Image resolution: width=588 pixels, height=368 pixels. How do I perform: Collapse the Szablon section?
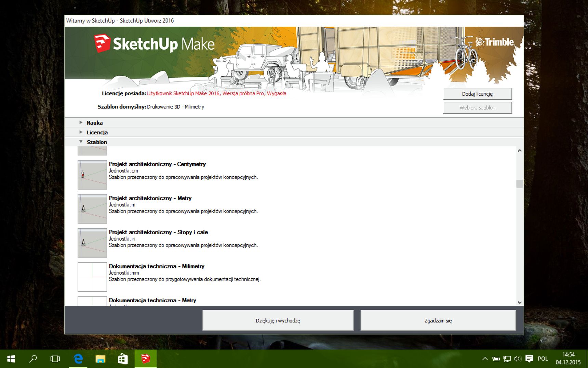click(294, 142)
